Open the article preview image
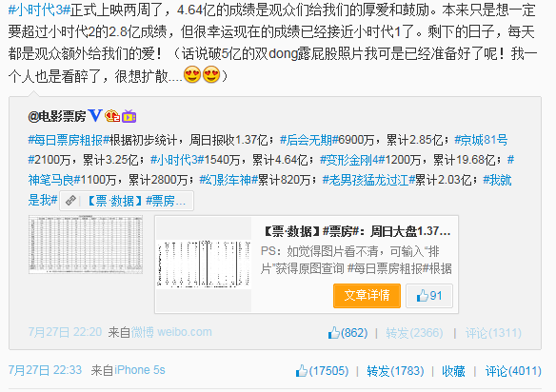The height and width of the screenshot is (392, 556). tap(204, 264)
